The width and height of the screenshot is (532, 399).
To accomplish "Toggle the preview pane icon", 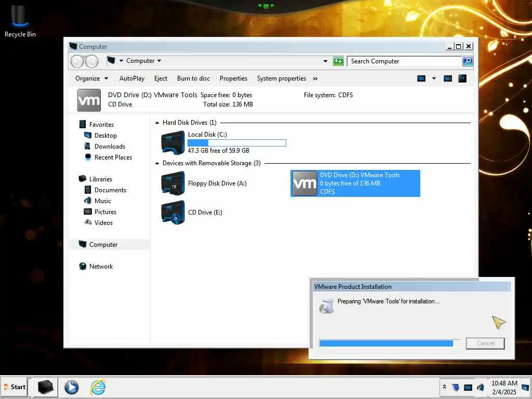I will point(448,78).
